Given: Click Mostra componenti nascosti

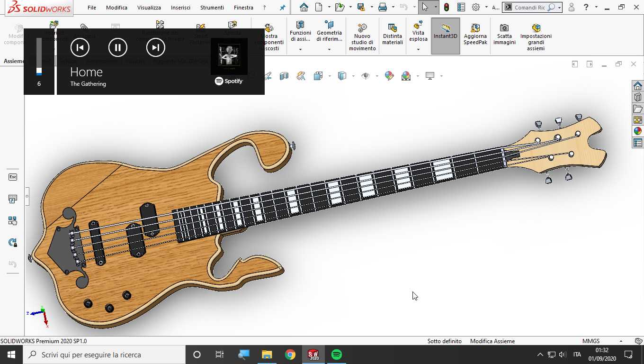Looking at the screenshot, I should pyautogui.click(x=269, y=37).
